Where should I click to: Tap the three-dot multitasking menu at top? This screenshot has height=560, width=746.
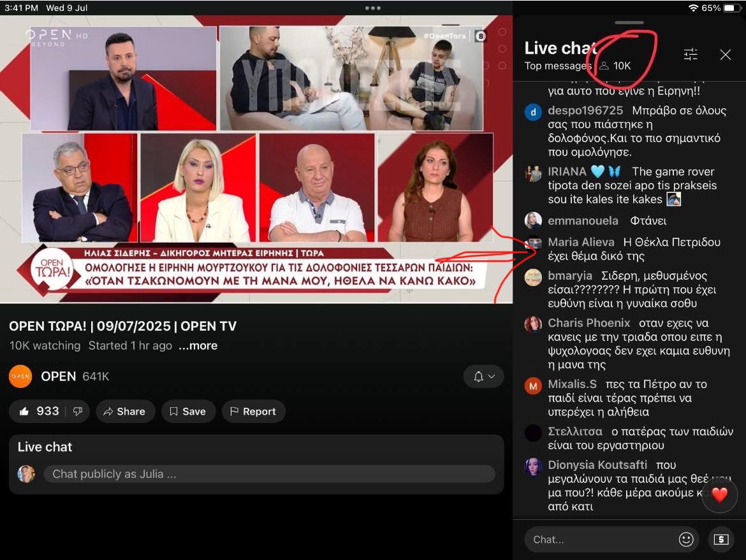(x=372, y=8)
